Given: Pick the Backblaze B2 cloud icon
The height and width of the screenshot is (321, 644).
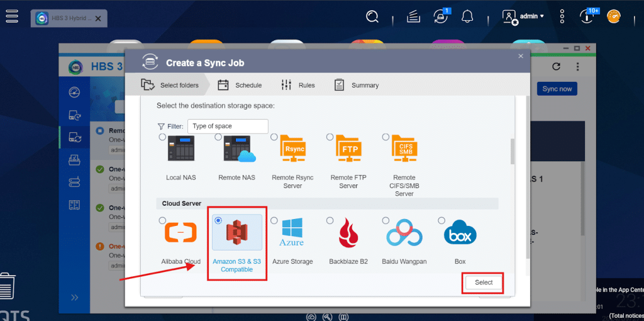Looking at the screenshot, I should (347, 234).
